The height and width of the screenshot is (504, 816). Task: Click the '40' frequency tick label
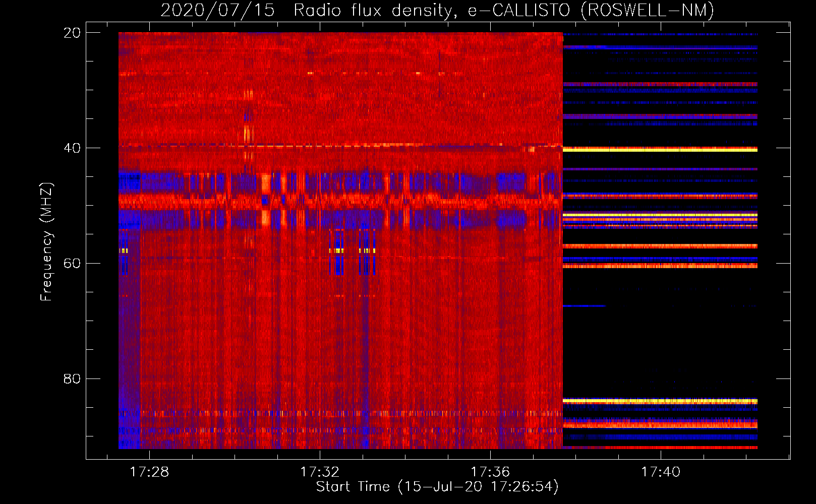click(72, 148)
